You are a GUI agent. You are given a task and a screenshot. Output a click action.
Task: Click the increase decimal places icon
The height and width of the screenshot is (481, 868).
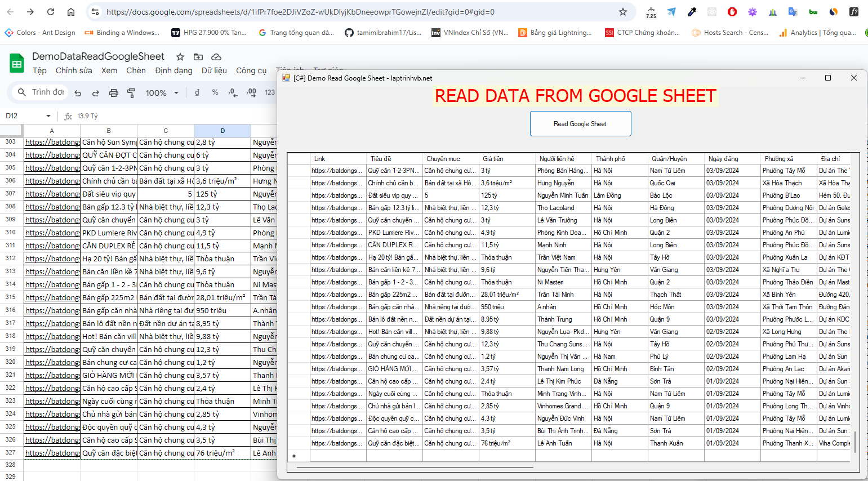251,92
